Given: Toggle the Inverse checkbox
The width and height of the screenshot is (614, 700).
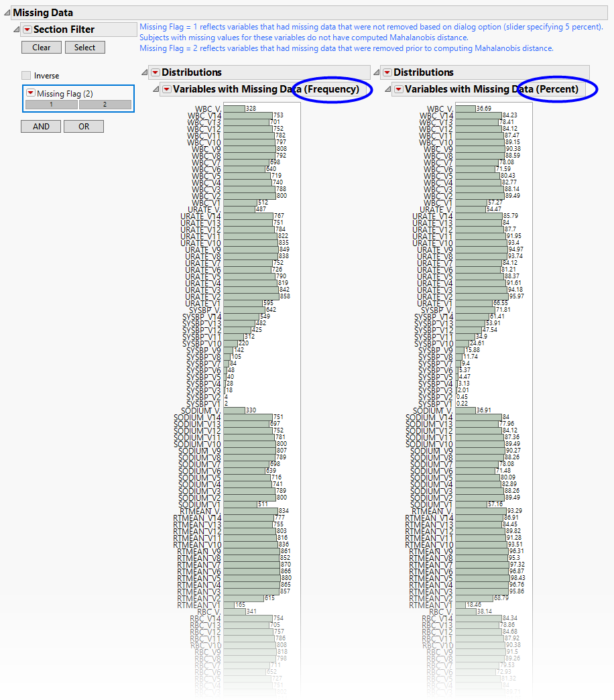Looking at the screenshot, I should [x=26, y=76].
